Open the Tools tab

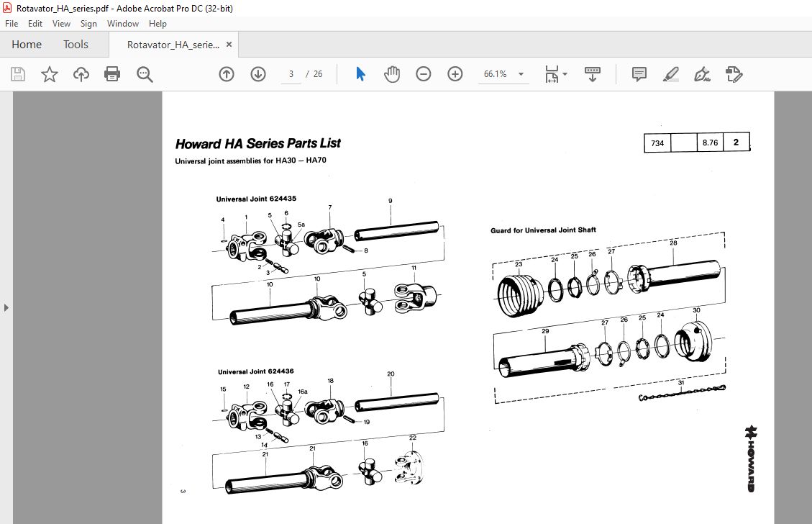76,44
